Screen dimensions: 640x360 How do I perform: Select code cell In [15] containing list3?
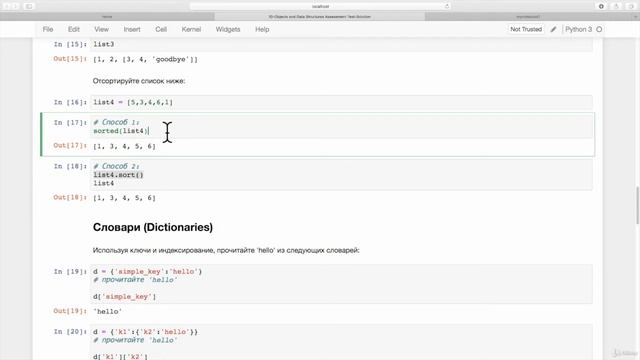click(342, 44)
